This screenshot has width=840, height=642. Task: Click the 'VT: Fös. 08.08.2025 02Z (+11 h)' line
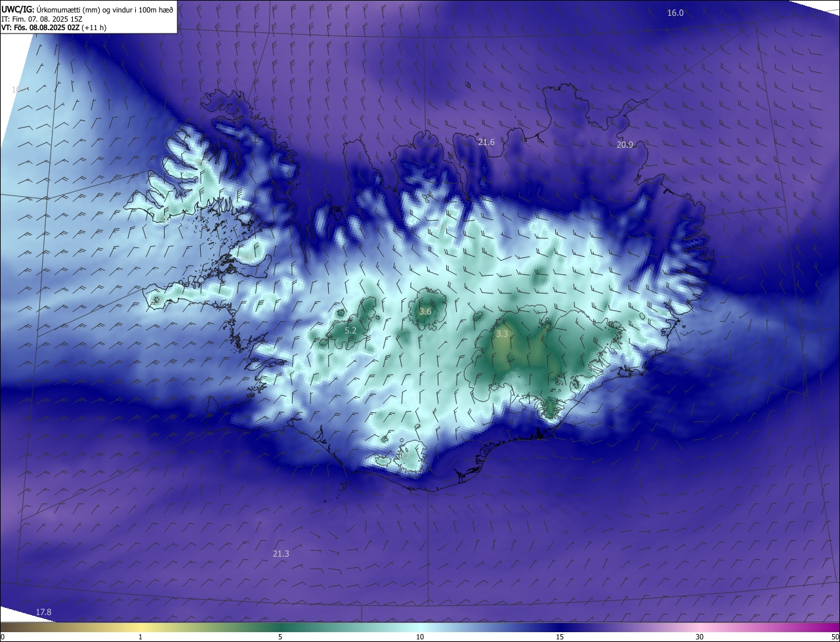pyautogui.click(x=54, y=28)
